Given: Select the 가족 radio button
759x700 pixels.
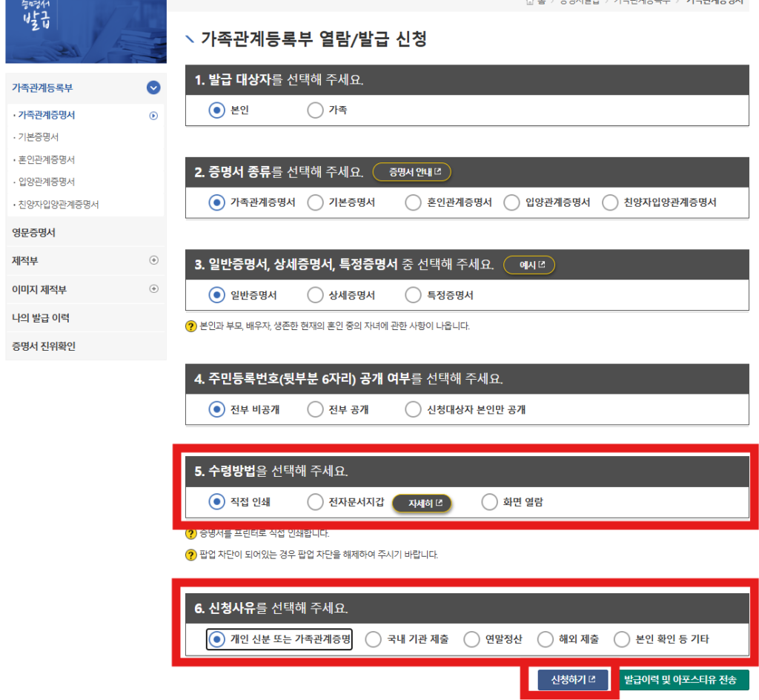Looking at the screenshot, I should point(316,110).
